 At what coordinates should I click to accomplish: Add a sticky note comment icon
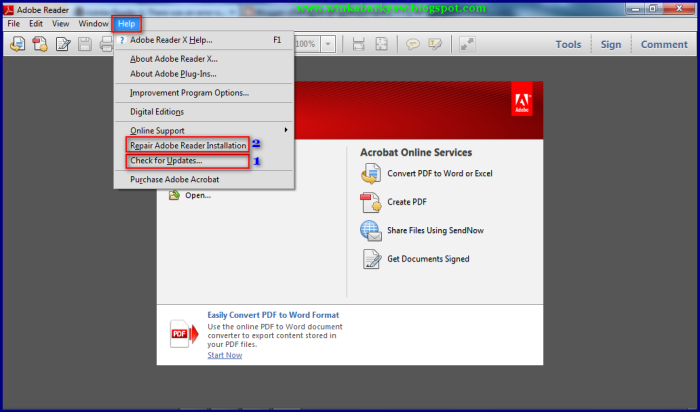(413, 44)
